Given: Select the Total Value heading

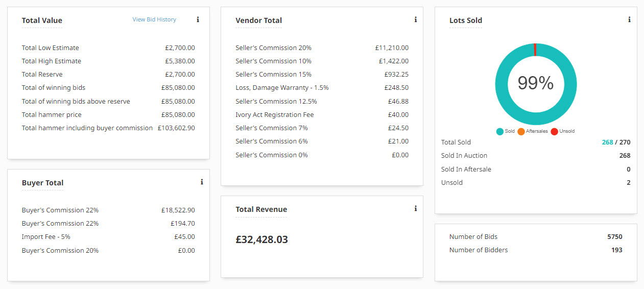Looking at the screenshot, I should (42, 21).
